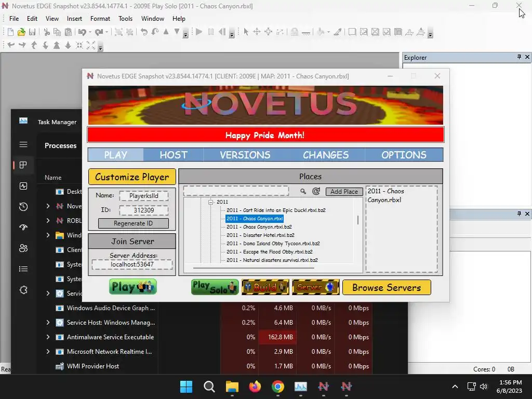Screen dimensions: 532x399
Task: Select 2011 - Escape the Flood Obby.rbxl.bz2
Action: [270, 252]
